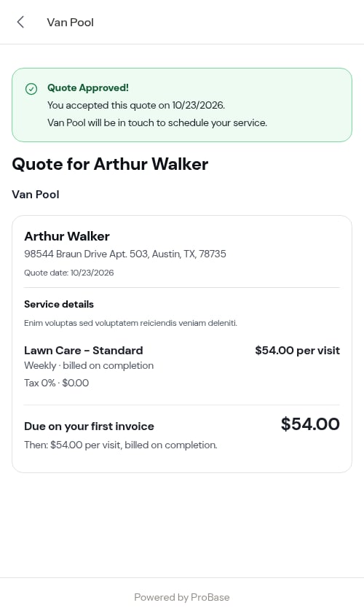Image resolution: width=364 pixels, height=616 pixels.
Task: Click the $54.00 per visit price
Action: [297, 351]
